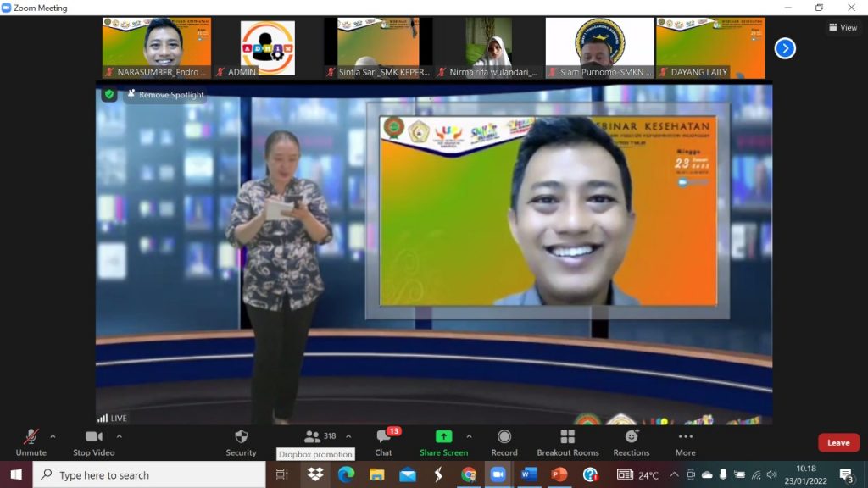
Task: Click the green Share Screen icon
Action: pos(443,437)
